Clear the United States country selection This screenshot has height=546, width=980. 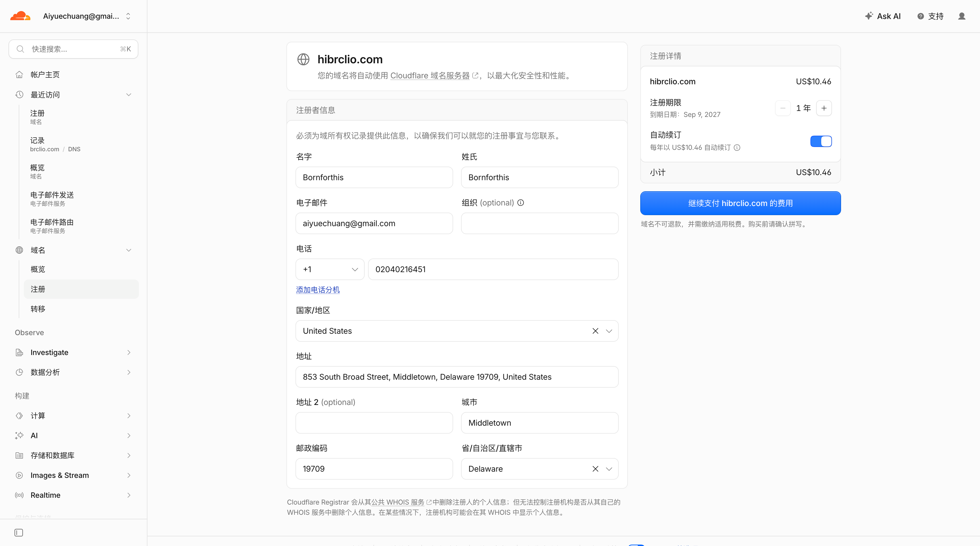595,331
